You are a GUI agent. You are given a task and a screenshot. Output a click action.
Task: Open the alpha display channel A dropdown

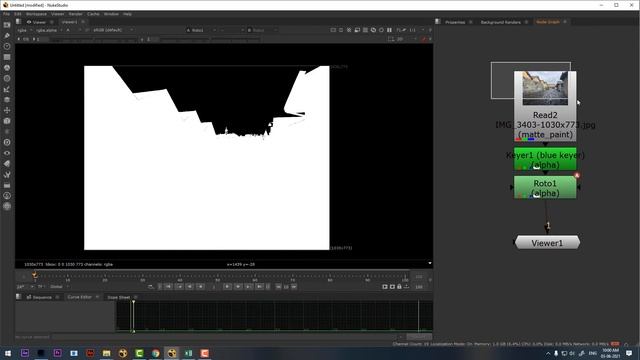click(x=73, y=30)
